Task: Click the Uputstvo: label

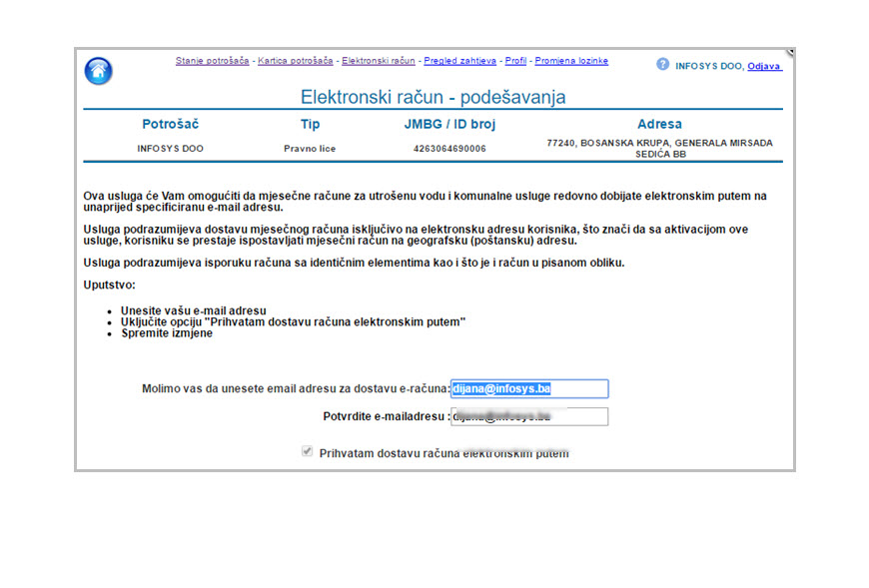Action: [x=109, y=286]
